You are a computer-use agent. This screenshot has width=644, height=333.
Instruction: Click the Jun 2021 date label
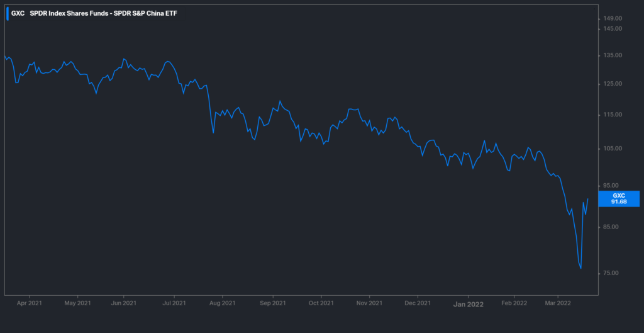click(x=124, y=303)
